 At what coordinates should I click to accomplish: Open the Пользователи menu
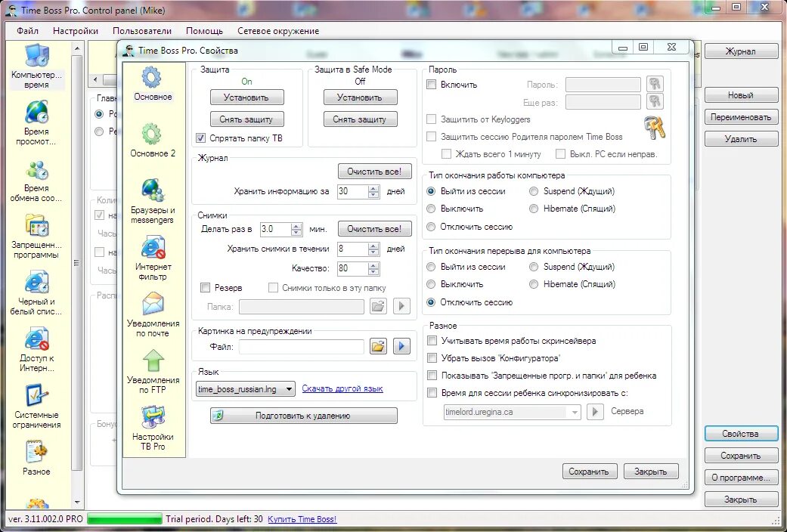(x=142, y=31)
